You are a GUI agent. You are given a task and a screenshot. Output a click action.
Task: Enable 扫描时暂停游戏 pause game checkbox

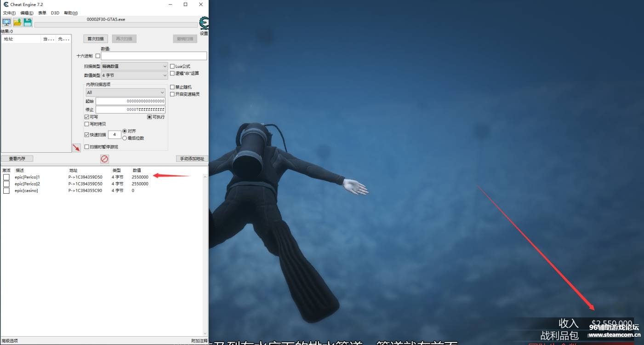coord(87,147)
